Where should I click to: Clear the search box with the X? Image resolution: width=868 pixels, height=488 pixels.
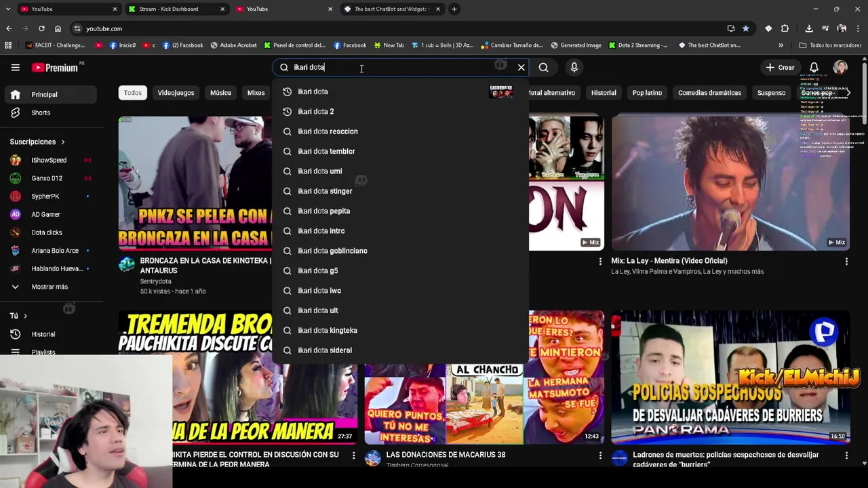(x=521, y=67)
